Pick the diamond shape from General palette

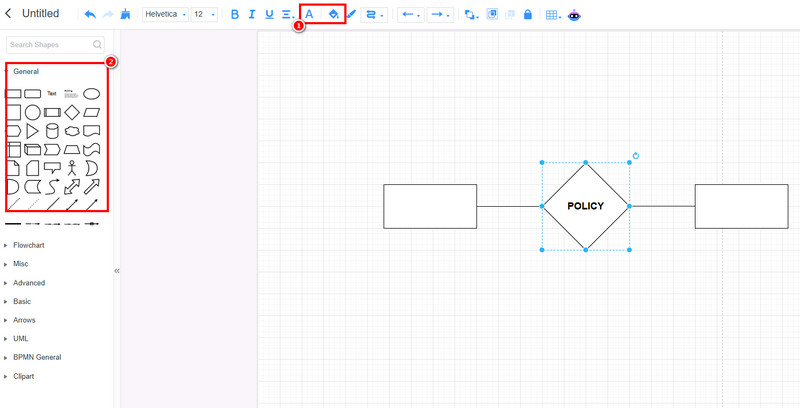[72, 112]
